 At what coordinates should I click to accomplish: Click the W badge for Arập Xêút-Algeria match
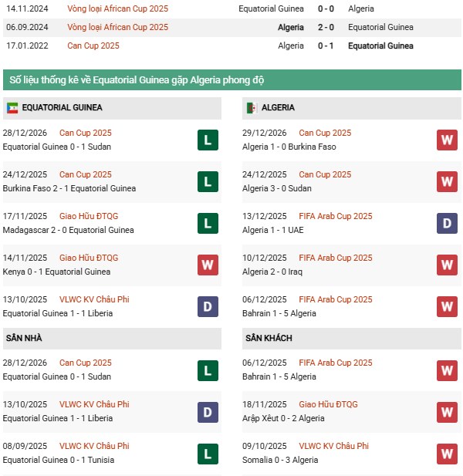[447, 411]
